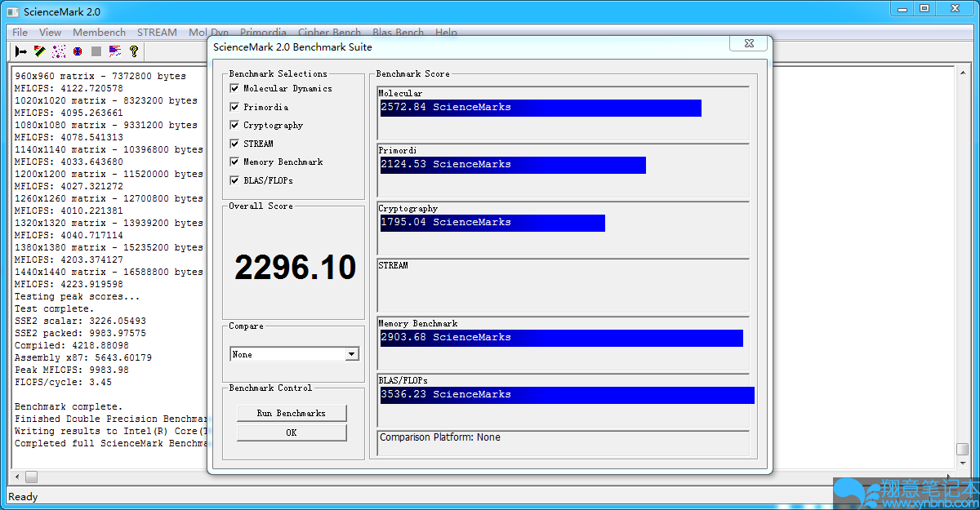
Task: Click the log line "Compiled: 4218.88098"
Action: 72,345
